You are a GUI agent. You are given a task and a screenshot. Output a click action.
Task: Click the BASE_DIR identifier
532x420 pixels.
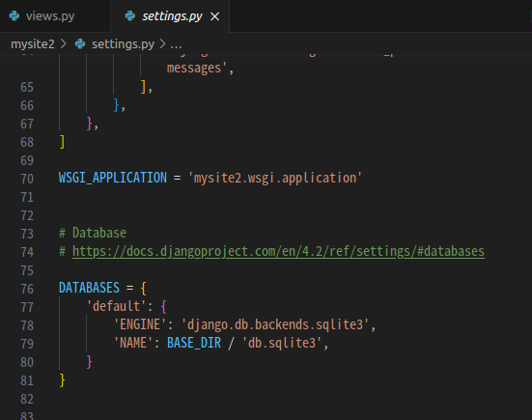coord(194,343)
